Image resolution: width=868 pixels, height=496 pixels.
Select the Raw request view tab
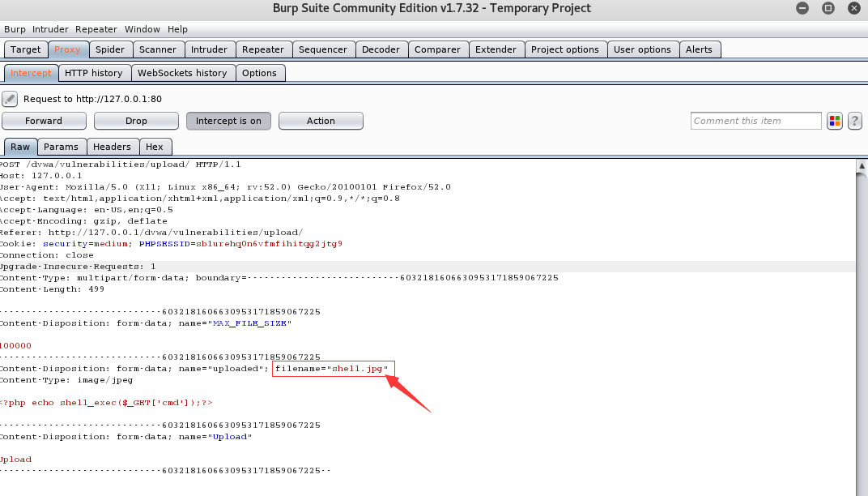[20, 147]
